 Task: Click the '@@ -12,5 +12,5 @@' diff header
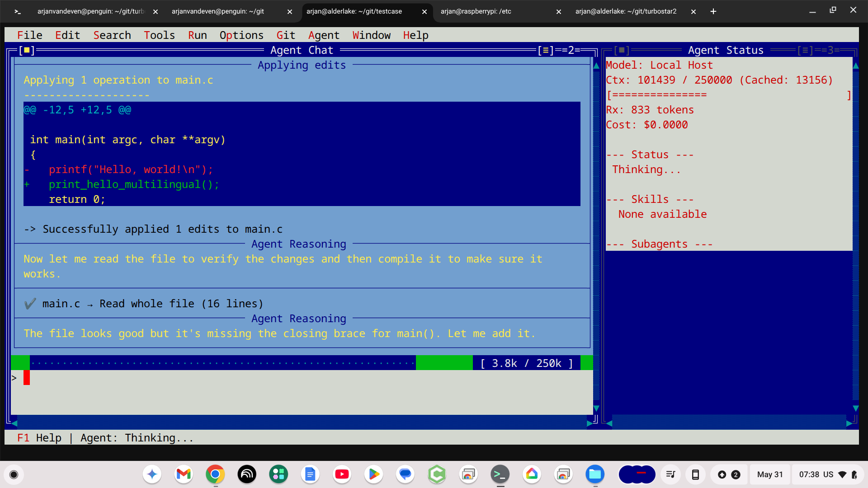(77, 110)
